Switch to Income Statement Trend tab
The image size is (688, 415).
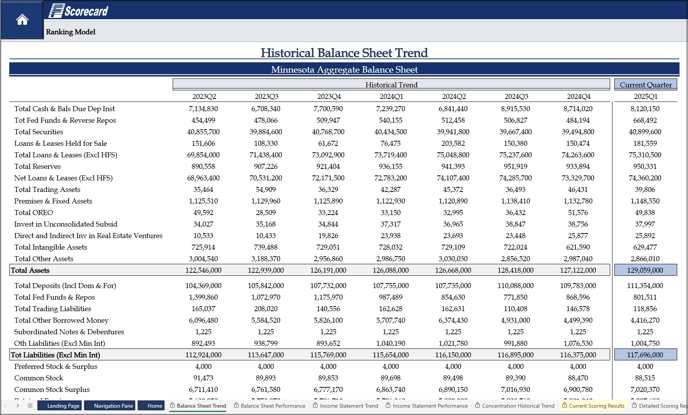[345, 406]
